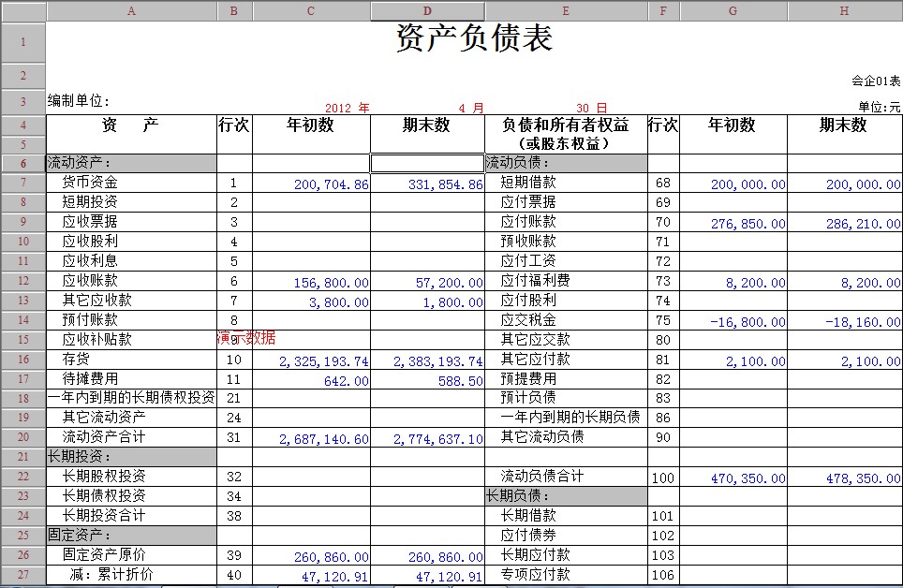Image resolution: width=903 pixels, height=588 pixels.
Task: Click the 一年内到期的长期债权投资 label
Action: 131,398
